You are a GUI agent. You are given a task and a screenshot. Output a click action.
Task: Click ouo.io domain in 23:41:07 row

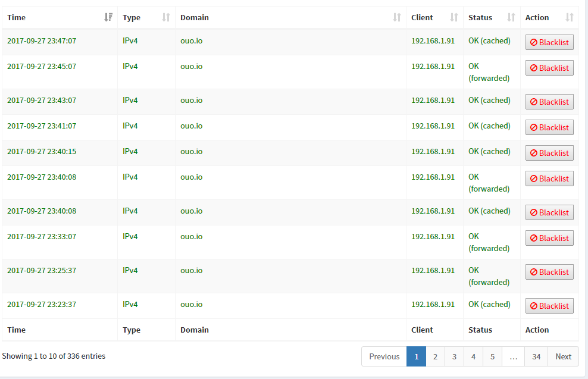pos(191,126)
